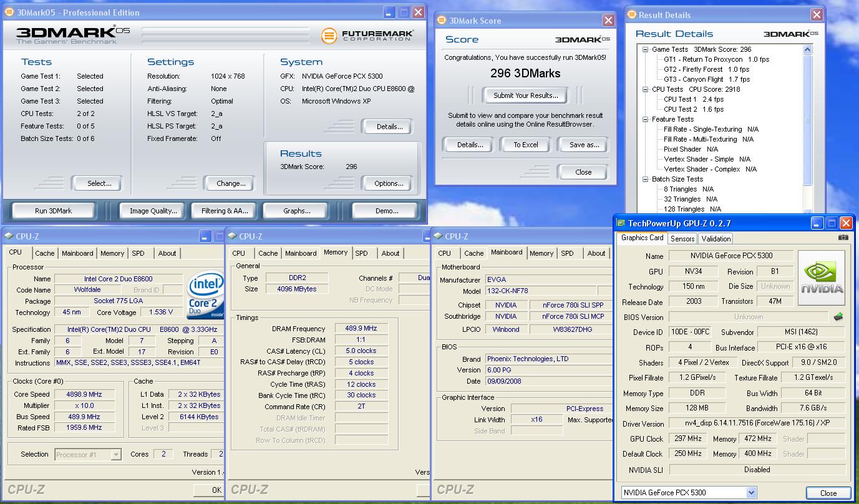Collapse the Game Tests tree node
Viewport: 859px width, 504px height.
(646, 49)
